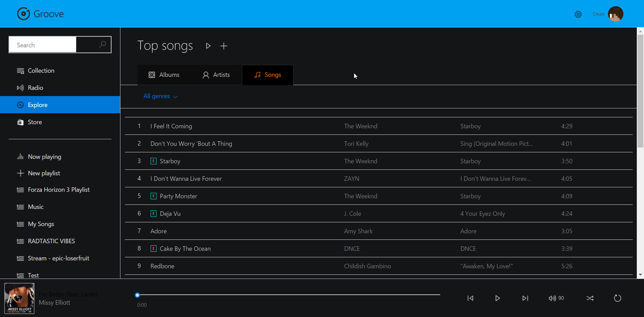Switch to the Artists tab

(x=216, y=75)
